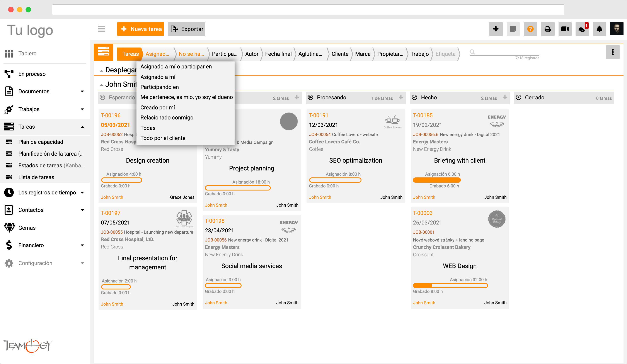Open the sticky note icon
This screenshot has width=627, height=364.
pos(513,29)
